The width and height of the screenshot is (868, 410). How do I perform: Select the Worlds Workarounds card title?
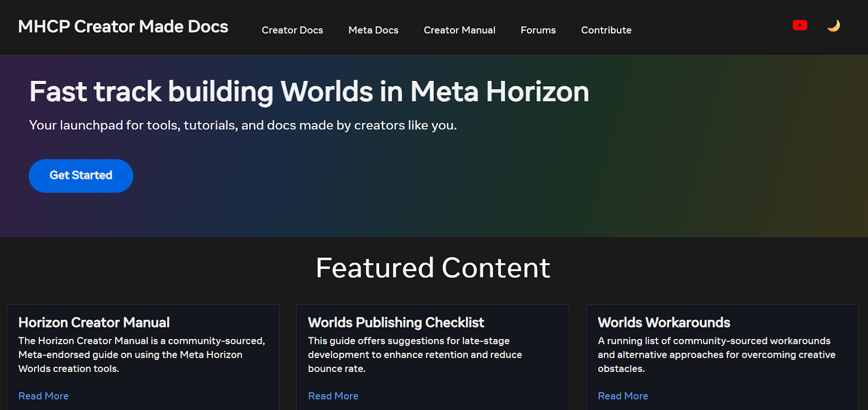pos(664,323)
